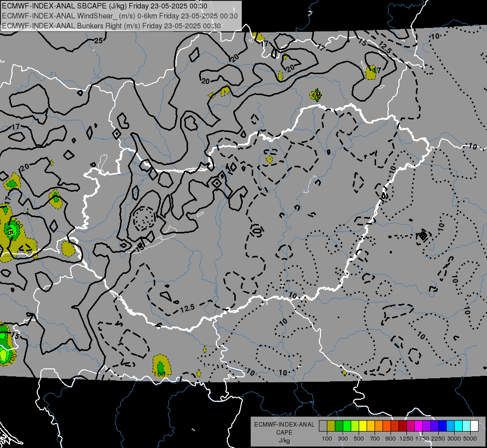Select the gray legend swatch
Viewport: 487px width, 448px height.
pyautogui.click(x=323, y=426)
